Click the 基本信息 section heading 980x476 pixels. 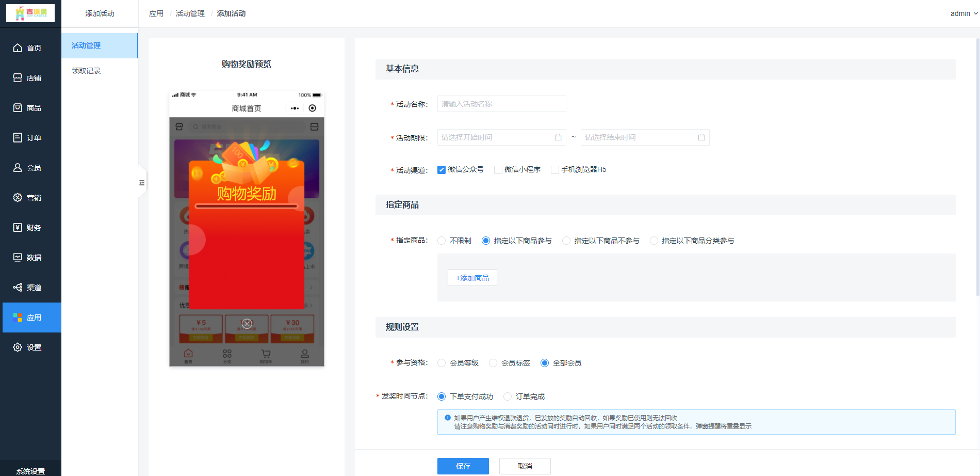(402, 69)
